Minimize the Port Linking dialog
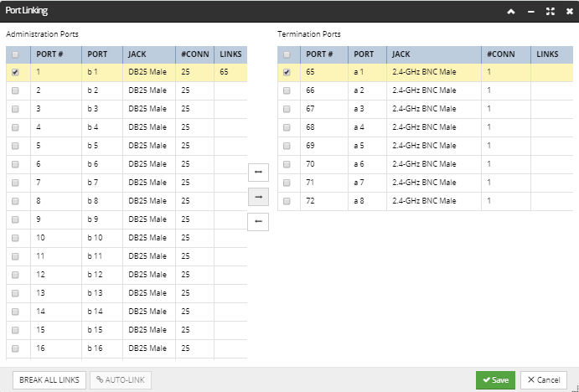The height and width of the screenshot is (392, 579). pyautogui.click(x=531, y=12)
